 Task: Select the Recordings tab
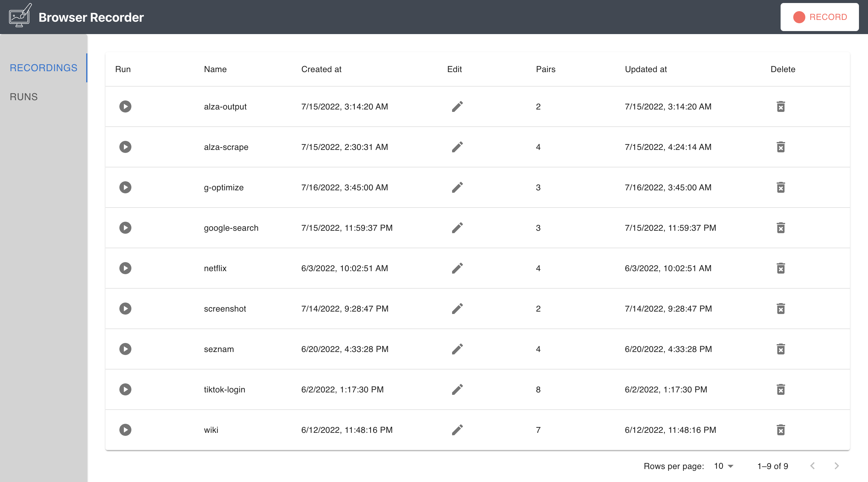coord(43,68)
